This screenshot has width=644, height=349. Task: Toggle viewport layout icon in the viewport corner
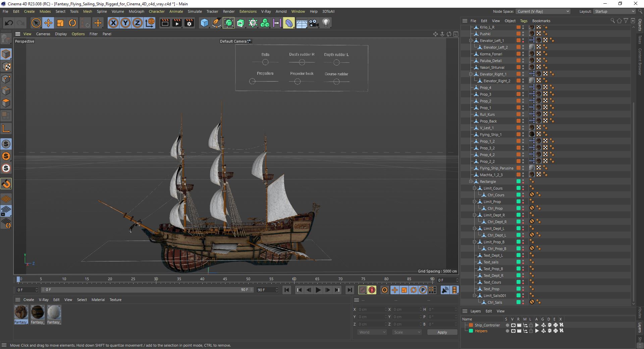point(455,34)
